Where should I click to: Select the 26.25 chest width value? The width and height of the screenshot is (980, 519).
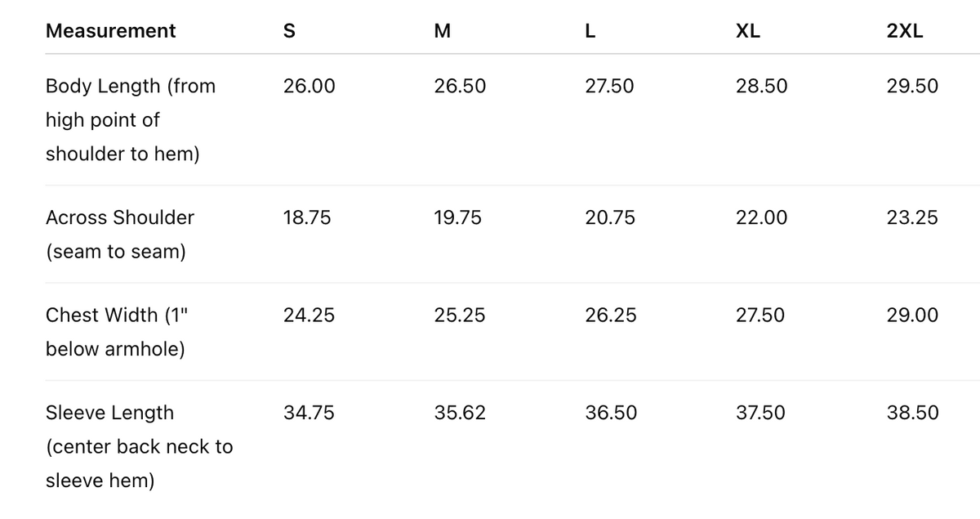click(x=611, y=315)
